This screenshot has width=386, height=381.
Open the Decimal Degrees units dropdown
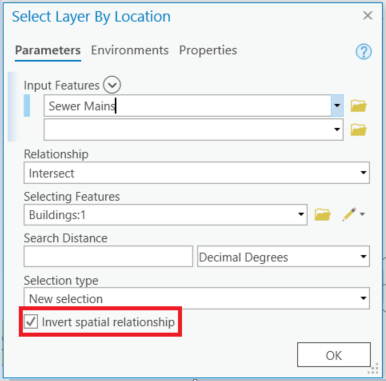[283, 256]
